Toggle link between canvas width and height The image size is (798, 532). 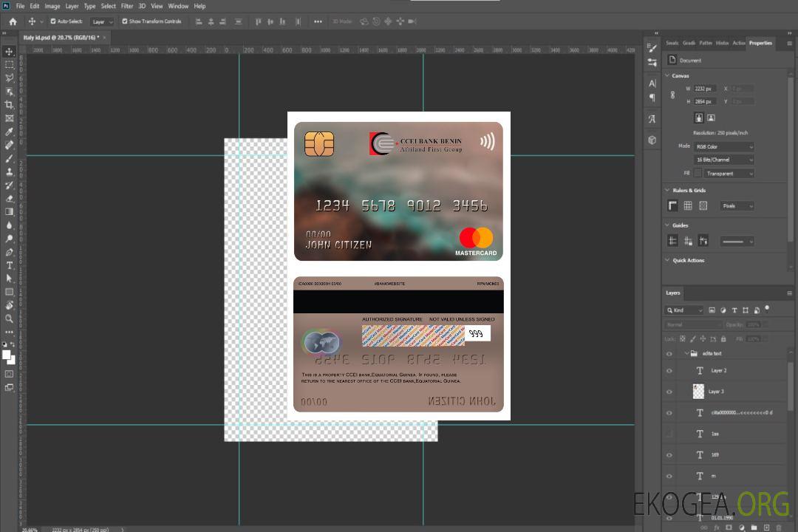click(672, 95)
